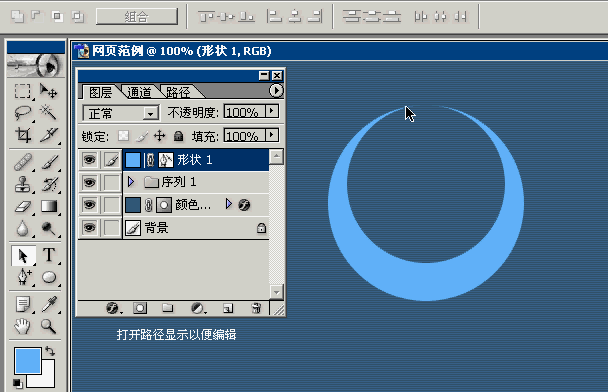Switch to the 图层 tab
Viewport: 608px width, 392px height.
(x=100, y=92)
